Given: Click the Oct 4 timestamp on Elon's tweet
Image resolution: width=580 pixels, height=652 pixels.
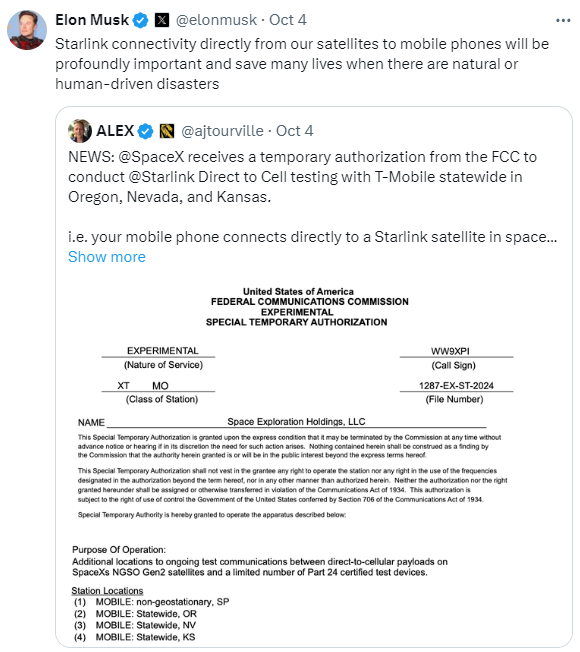Looking at the screenshot, I should point(288,20).
